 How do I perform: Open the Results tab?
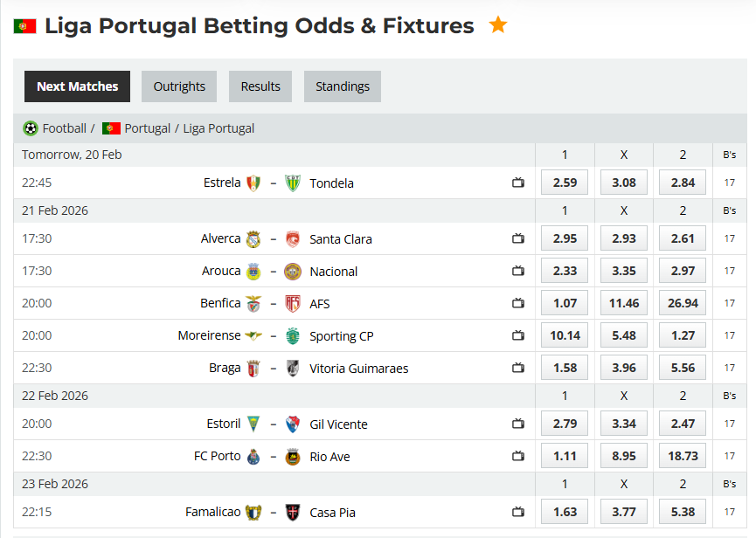click(x=260, y=86)
